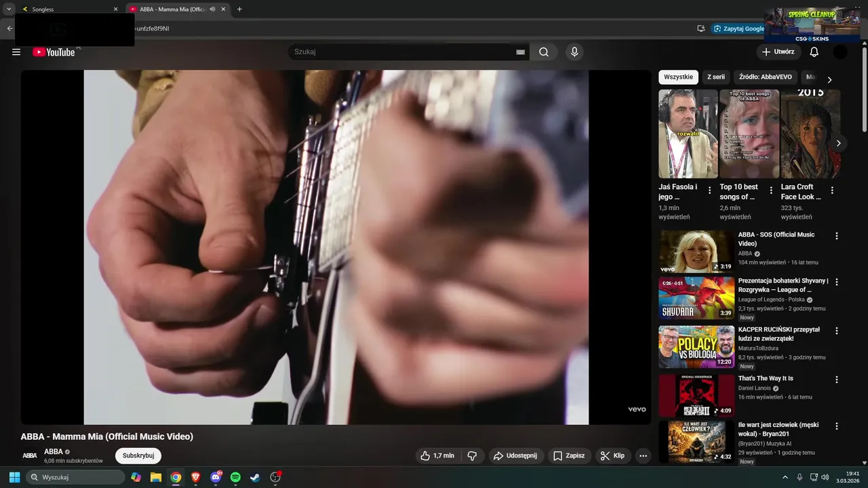The height and width of the screenshot is (488, 868).
Task: Click the taskbar microphone tray icon
Action: point(800,477)
